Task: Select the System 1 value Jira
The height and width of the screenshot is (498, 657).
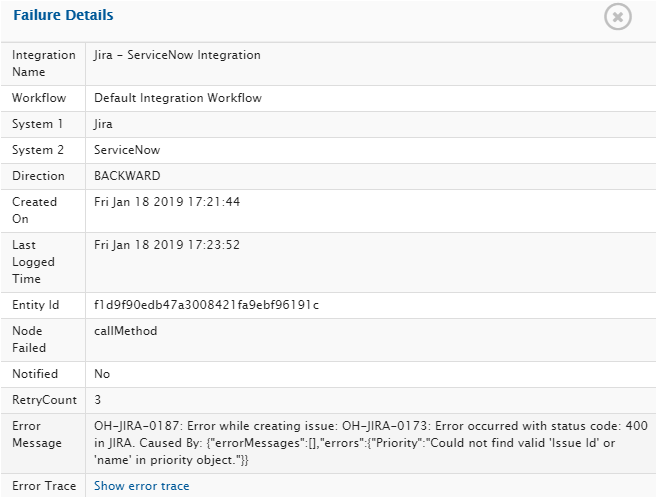Action: (x=103, y=124)
